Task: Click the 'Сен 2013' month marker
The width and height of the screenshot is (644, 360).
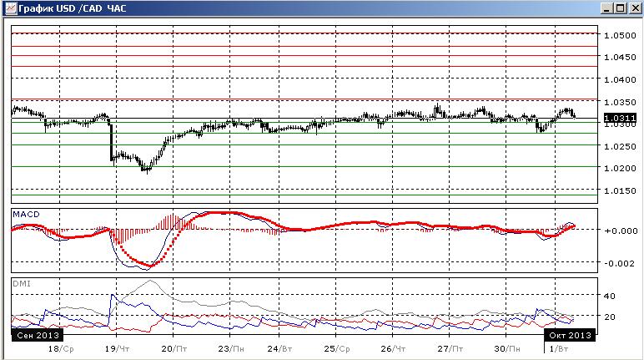Action: click(38, 335)
